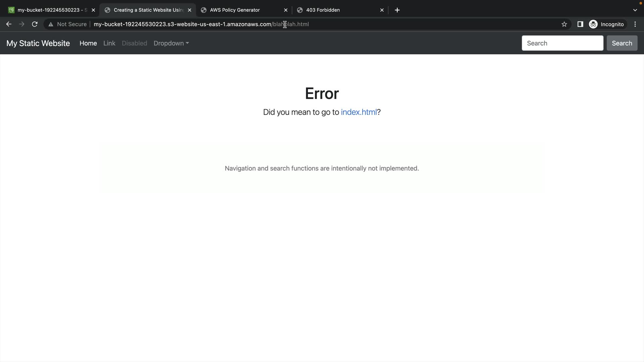Screen dimensions: 644x362
Task: Click the browser forward arrow
Action: tap(21, 24)
